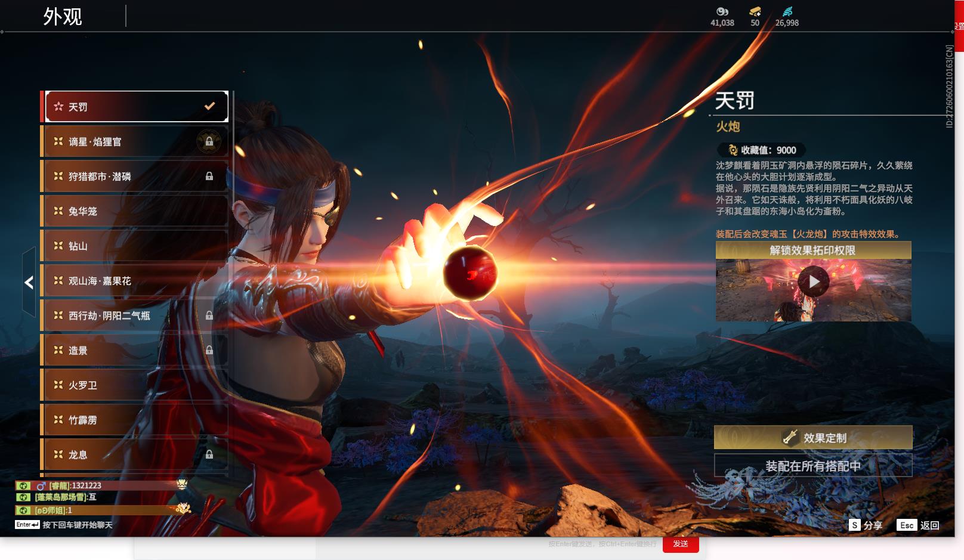Click chat message [蓬莱岛那场雪]:互
This screenshot has height=560, width=964.
66,497
